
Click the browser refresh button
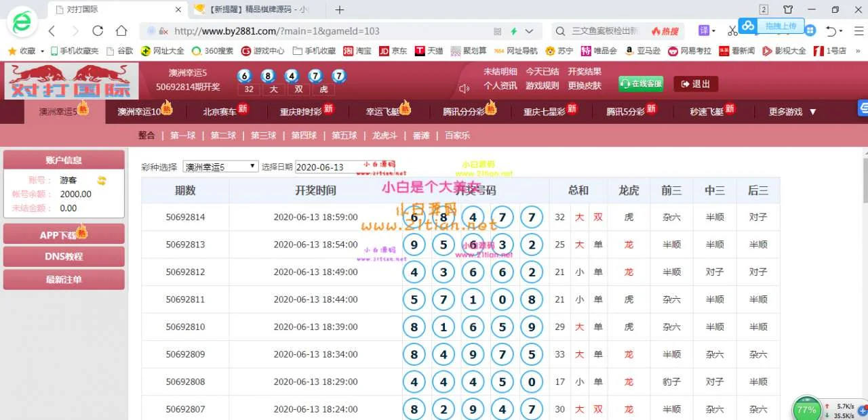(98, 31)
